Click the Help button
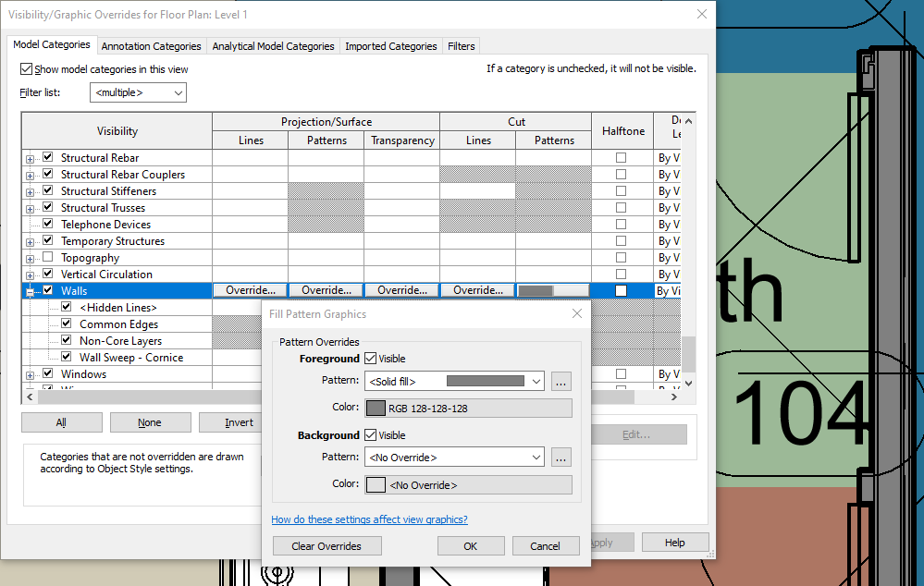 tap(674, 543)
